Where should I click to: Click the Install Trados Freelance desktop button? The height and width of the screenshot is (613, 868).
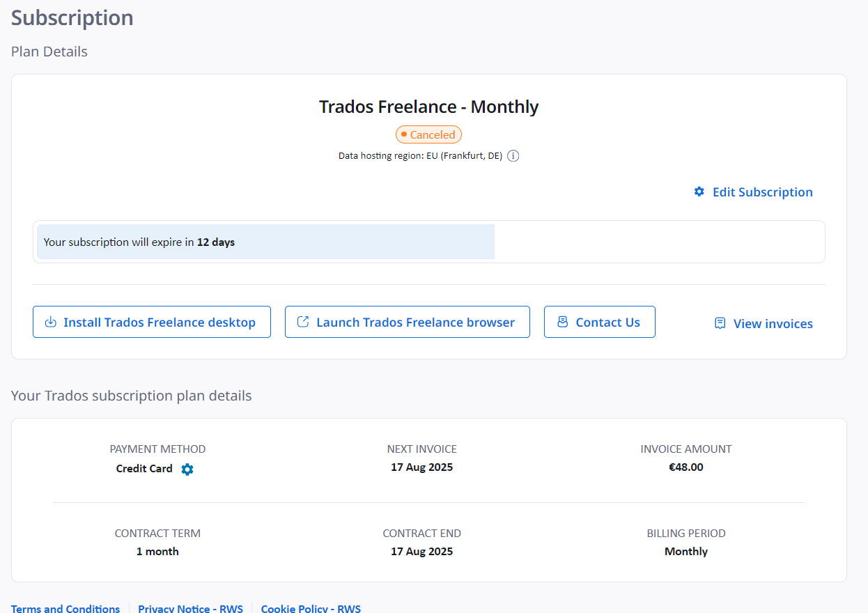pyautogui.click(x=151, y=321)
